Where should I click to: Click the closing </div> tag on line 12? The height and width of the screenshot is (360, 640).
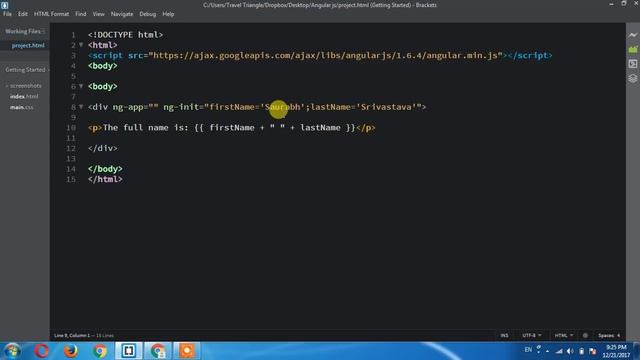[x=102, y=148]
